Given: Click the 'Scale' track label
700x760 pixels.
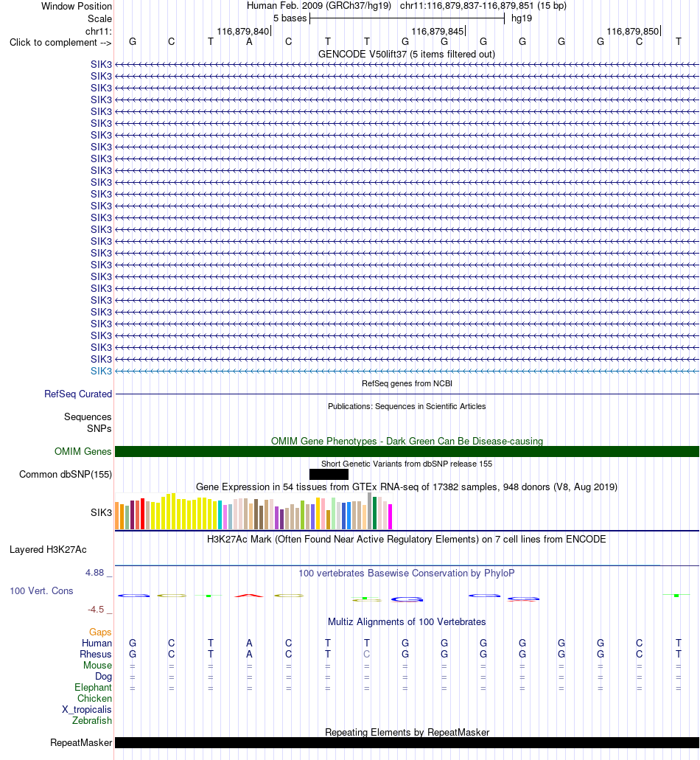Looking at the screenshot, I should [x=99, y=19].
